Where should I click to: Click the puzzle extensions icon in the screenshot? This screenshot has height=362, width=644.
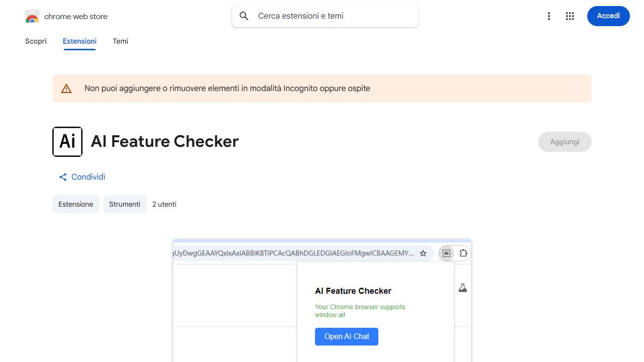(463, 253)
